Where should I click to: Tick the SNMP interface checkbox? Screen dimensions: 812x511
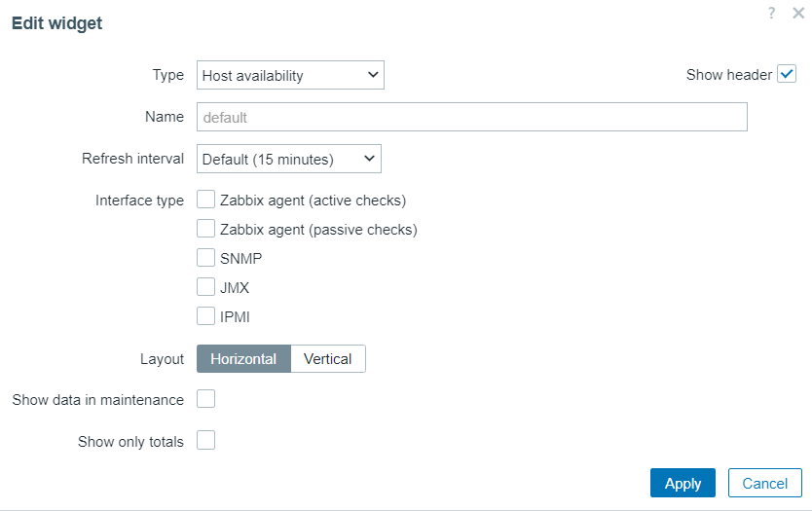tap(205, 257)
